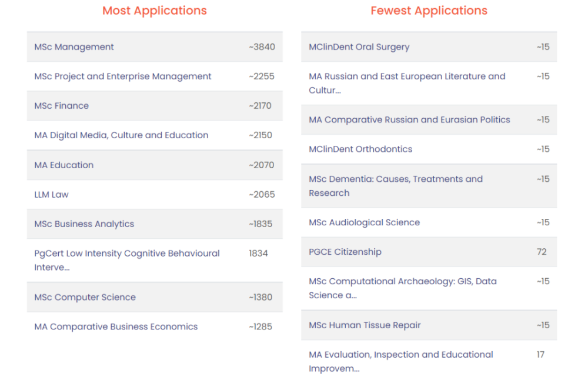Open the PGCE Citizenship entry
The height and width of the screenshot is (380, 588).
[x=429, y=252]
